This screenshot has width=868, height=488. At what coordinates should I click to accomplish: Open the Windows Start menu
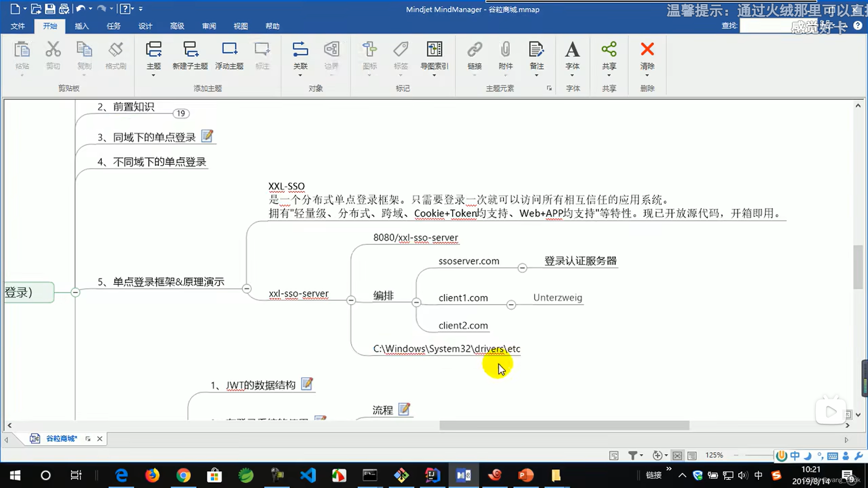point(15,475)
